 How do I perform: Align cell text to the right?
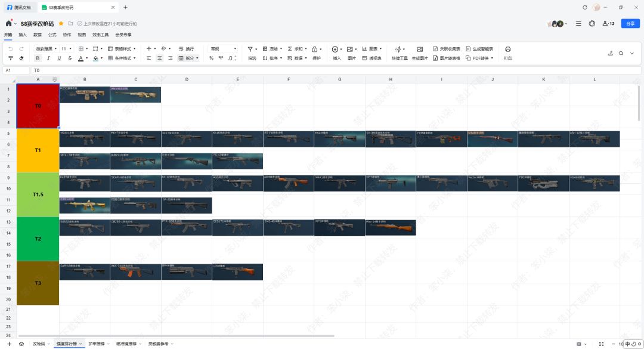coord(170,58)
